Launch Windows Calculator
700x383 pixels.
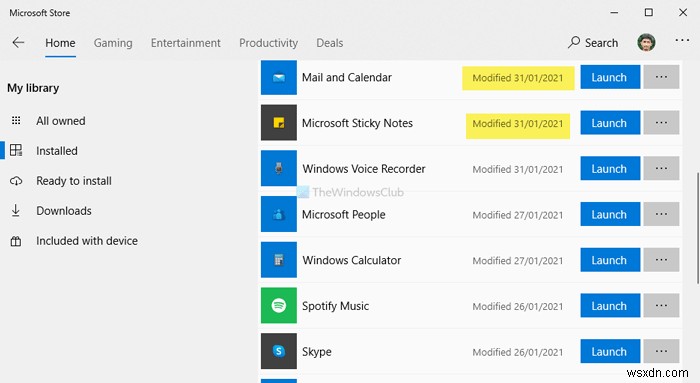(x=610, y=260)
